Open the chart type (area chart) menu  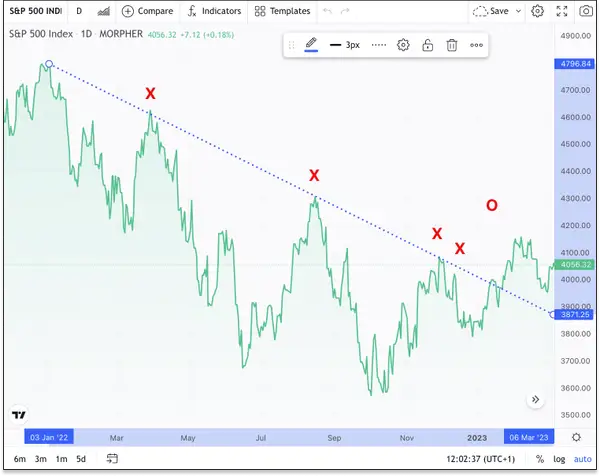[103, 11]
